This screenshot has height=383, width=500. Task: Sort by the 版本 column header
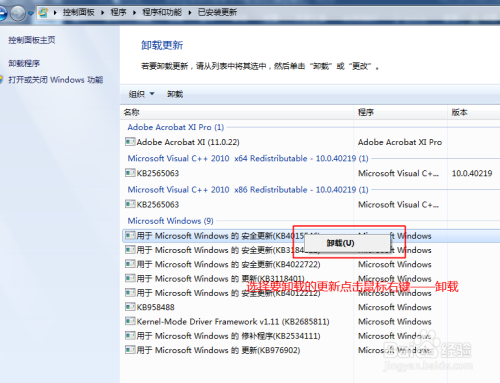coord(460,112)
